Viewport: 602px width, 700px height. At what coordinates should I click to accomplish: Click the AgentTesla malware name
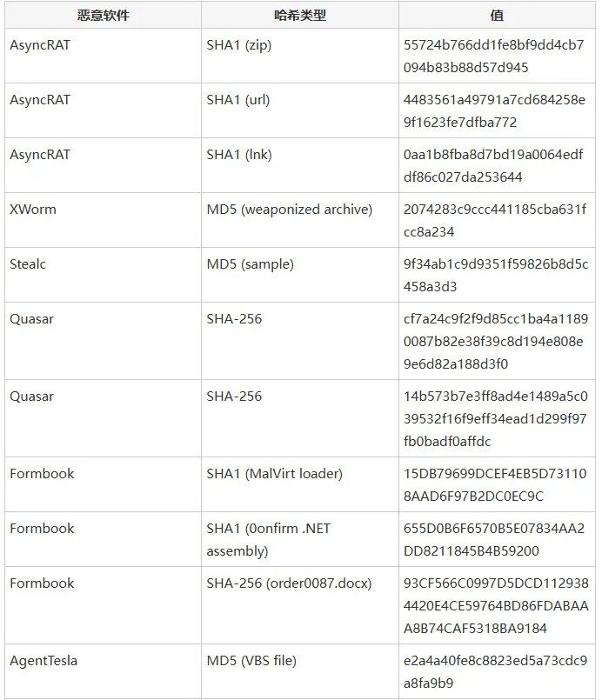click(x=43, y=661)
